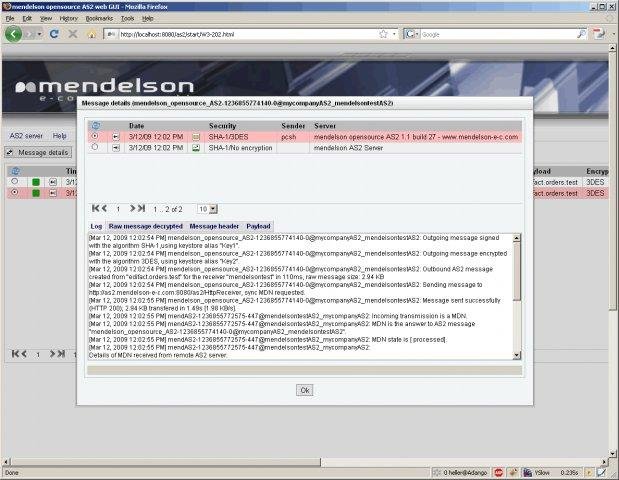Open the Google search engine dropdown
The height and width of the screenshot is (480, 619).
(x=412, y=34)
